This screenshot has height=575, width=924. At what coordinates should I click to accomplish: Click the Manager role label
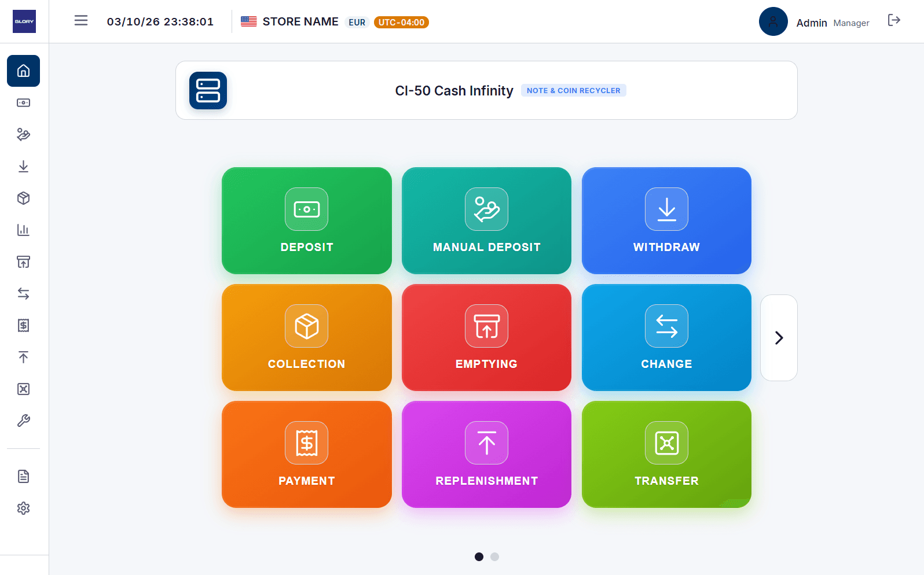851,23
